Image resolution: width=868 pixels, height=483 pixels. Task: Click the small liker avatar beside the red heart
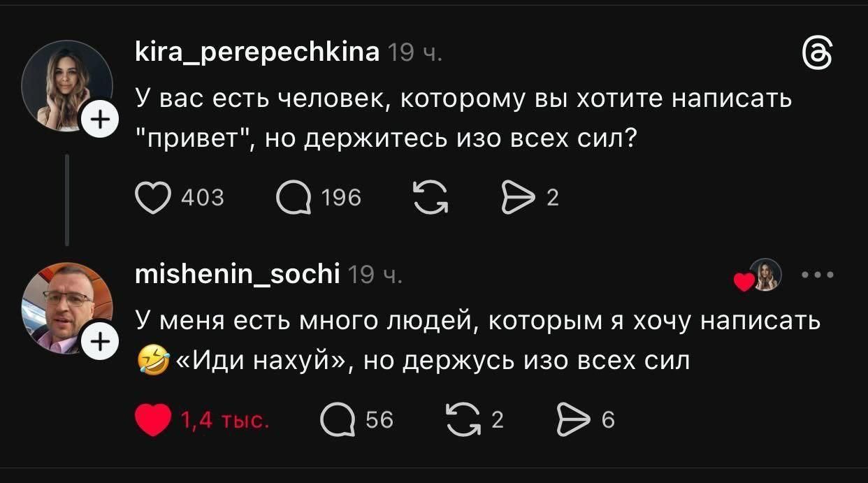tap(765, 275)
